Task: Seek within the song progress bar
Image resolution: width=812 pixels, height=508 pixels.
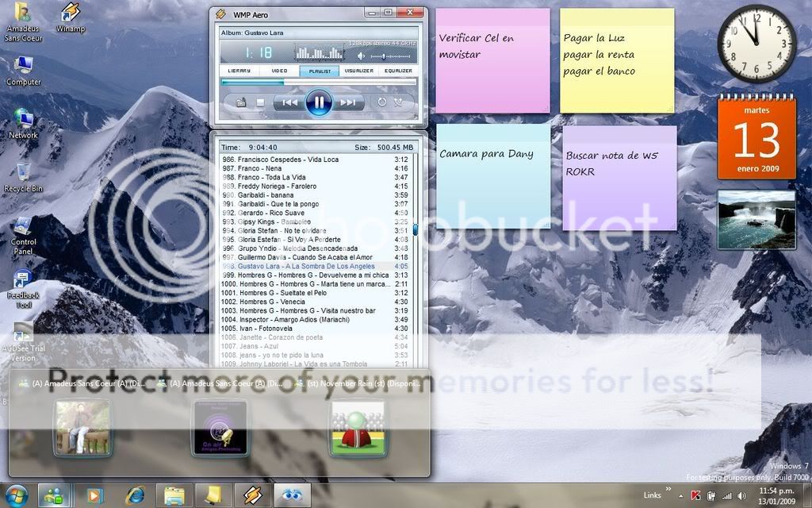Action: click(319, 82)
